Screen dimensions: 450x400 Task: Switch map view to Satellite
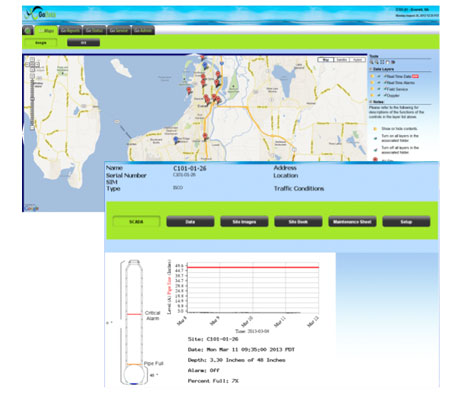pyautogui.click(x=341, y=60)
